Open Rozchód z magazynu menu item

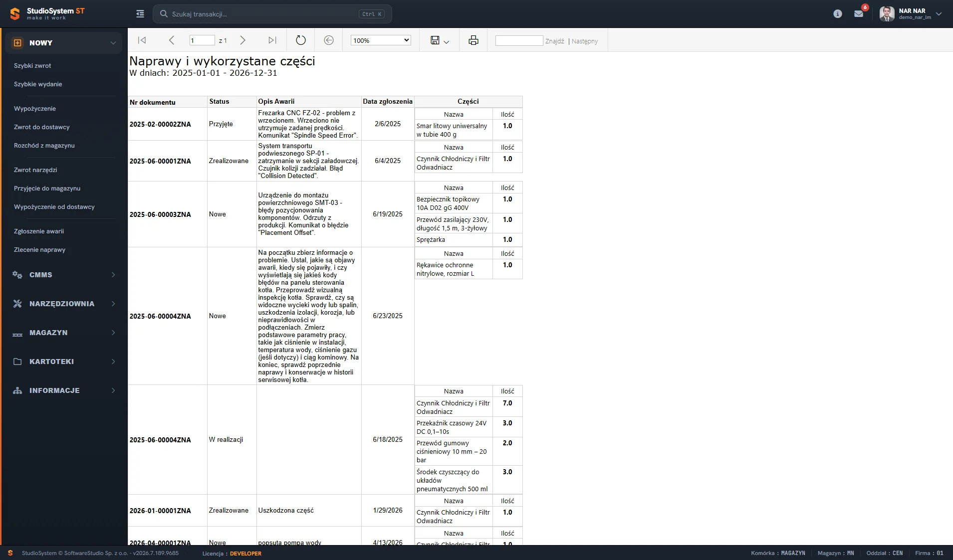(44, 146)
